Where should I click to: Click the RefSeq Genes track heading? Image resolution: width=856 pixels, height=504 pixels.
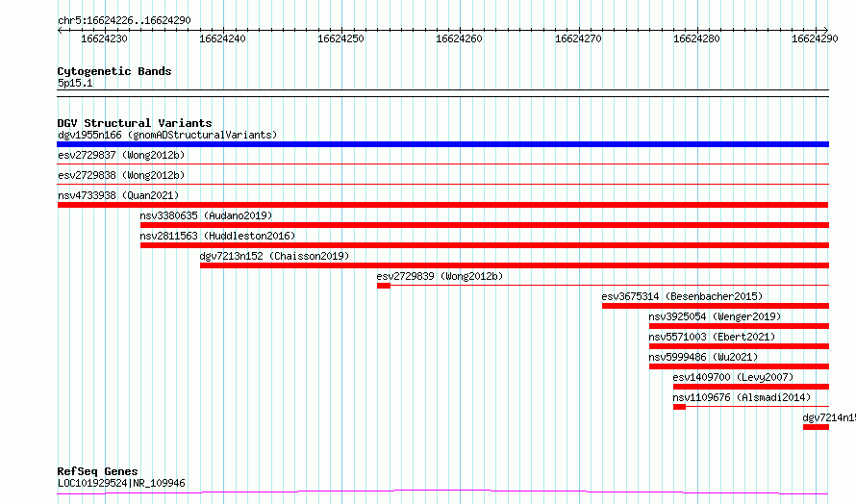(97, 471)
